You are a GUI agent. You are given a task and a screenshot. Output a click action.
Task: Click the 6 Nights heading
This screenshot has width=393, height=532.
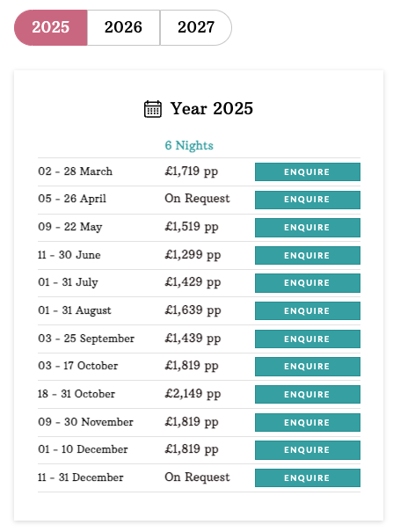(189, 146)
